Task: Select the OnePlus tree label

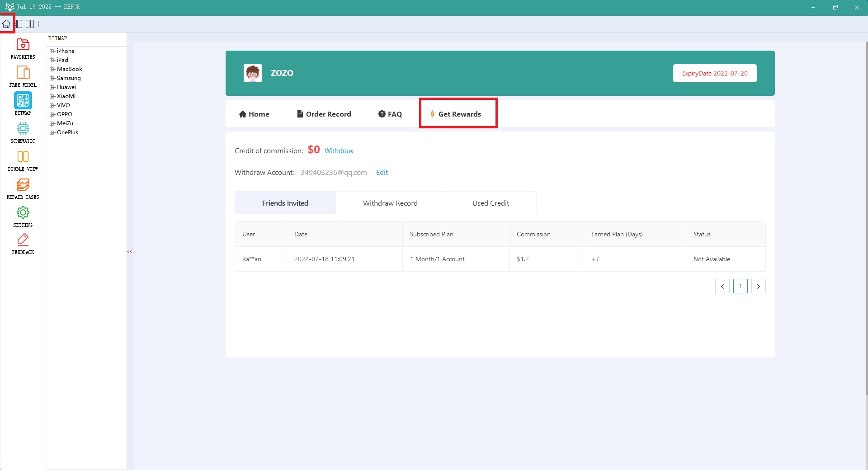Action: pos(67,132)
